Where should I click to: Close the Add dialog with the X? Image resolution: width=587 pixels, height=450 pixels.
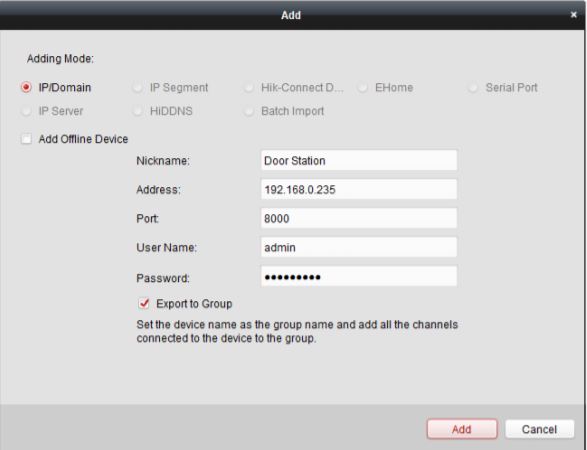(573, 15)
